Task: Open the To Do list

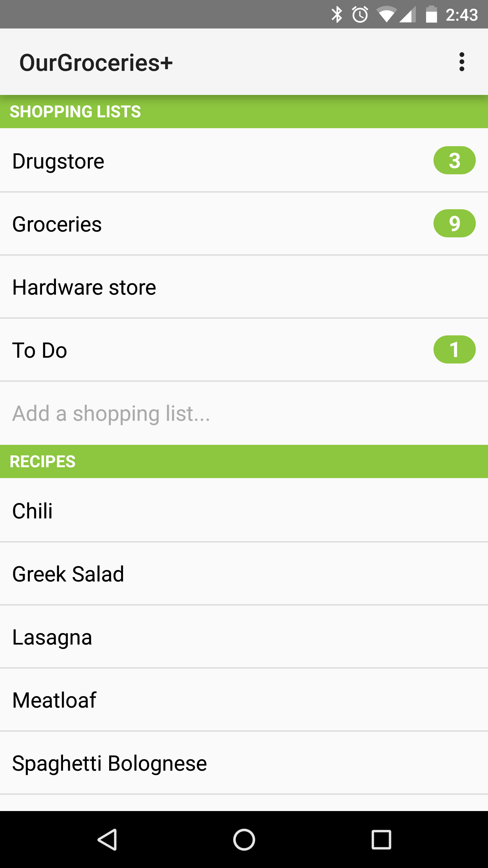Action: coord(244,350)
